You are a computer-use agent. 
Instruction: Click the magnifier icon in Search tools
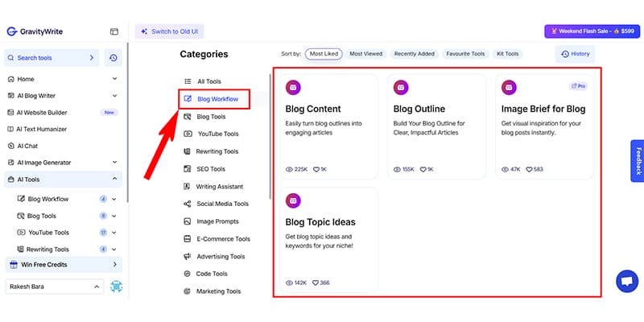10,58
